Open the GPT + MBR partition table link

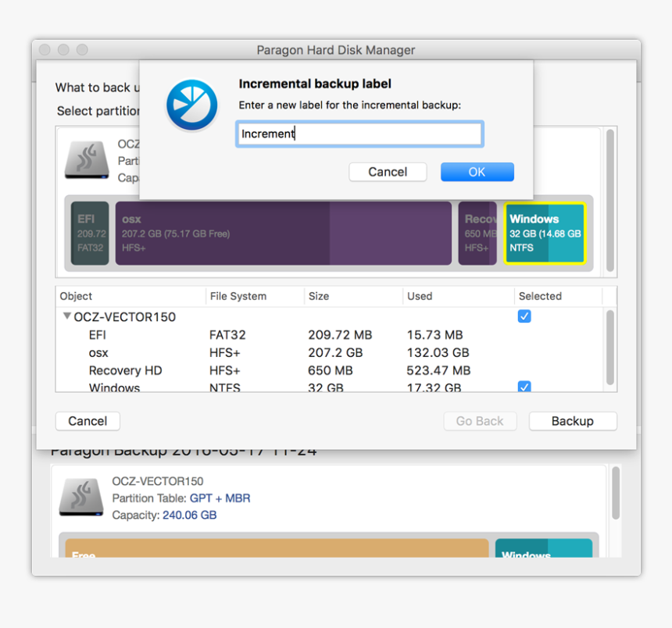point(220,498)
